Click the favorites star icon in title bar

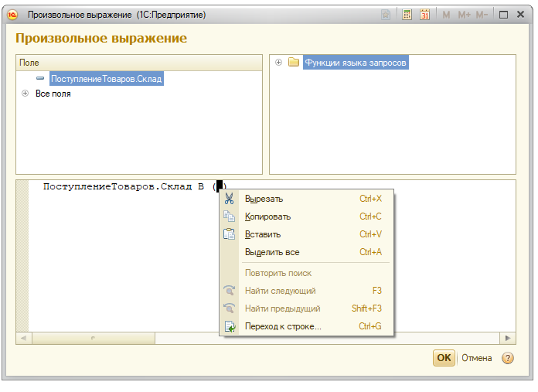point(386,15)
